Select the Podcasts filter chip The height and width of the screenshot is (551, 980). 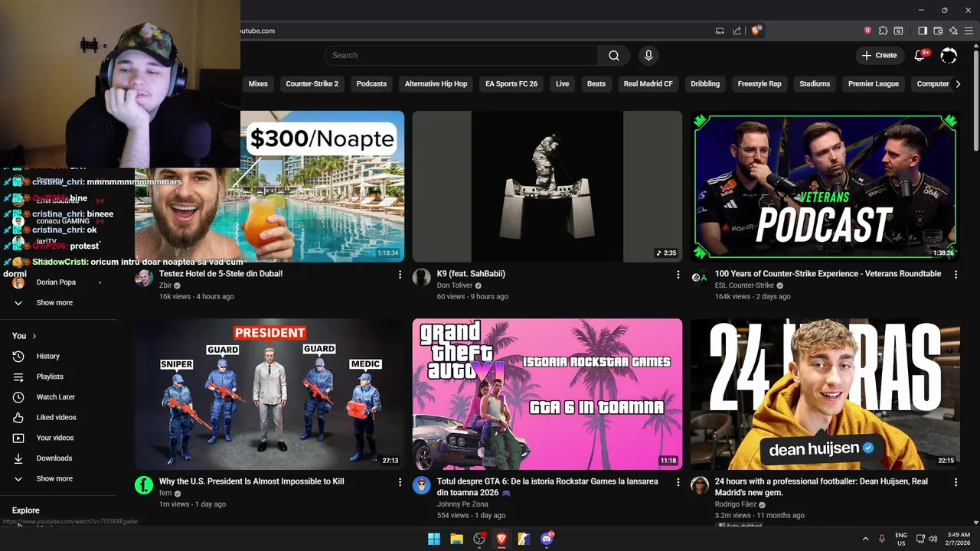tap(371, 83)
